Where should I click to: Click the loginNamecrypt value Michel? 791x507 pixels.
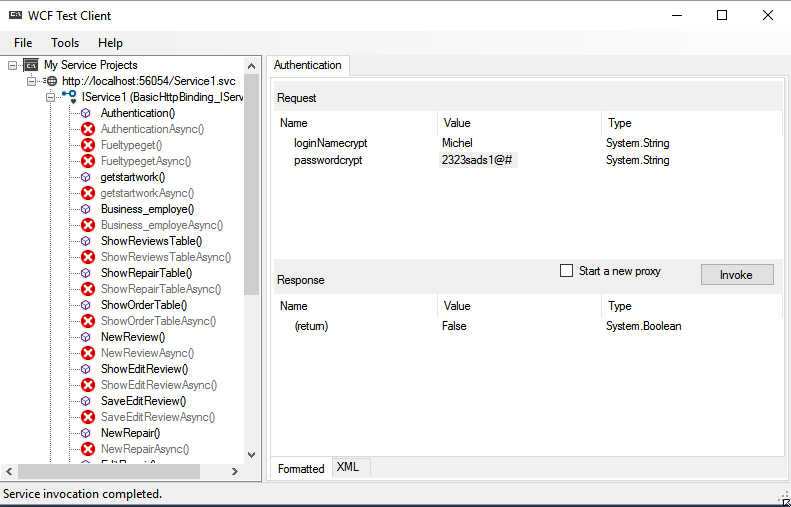457,143
